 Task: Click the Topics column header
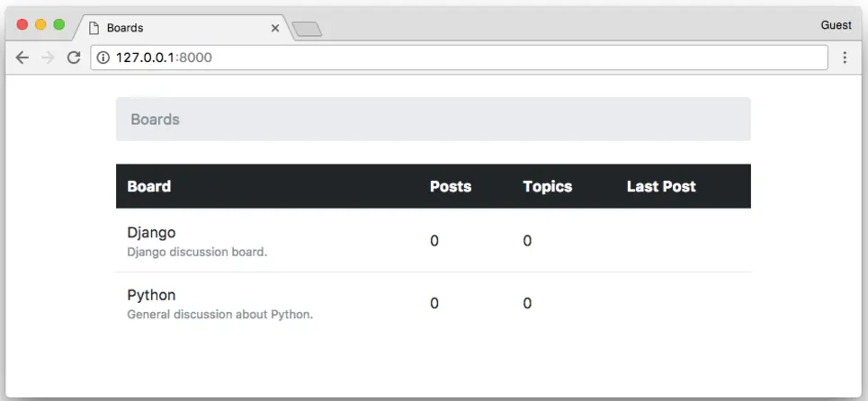click(x=548, y=186)
